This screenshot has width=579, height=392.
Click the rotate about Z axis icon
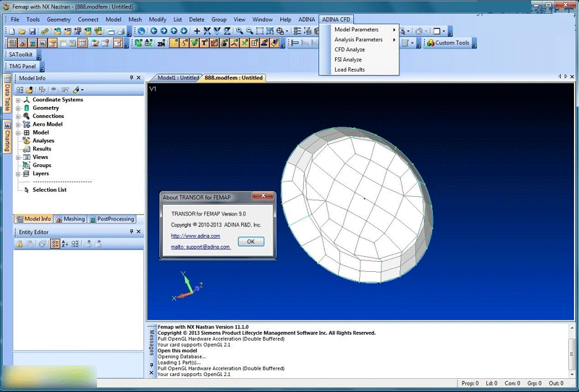(x=227, y=31)
